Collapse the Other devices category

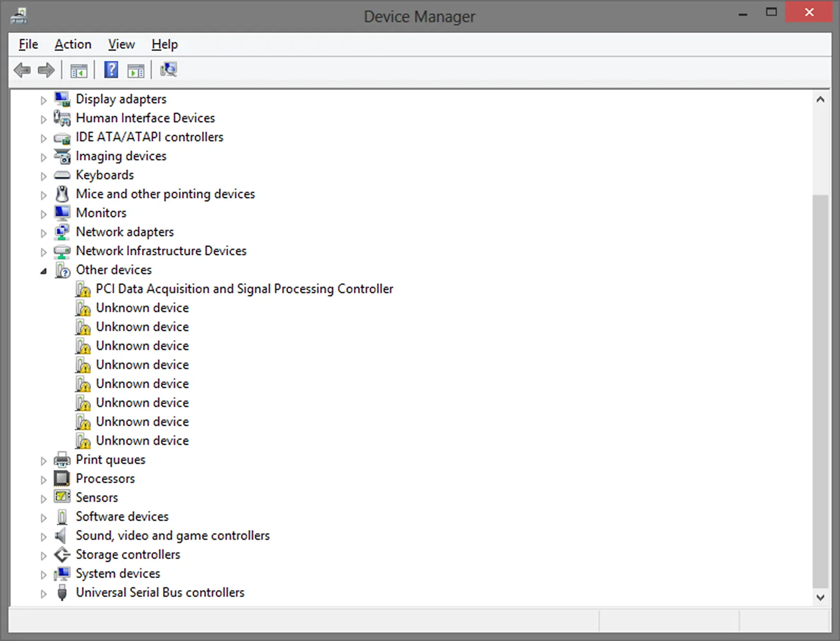coord(44,271)
